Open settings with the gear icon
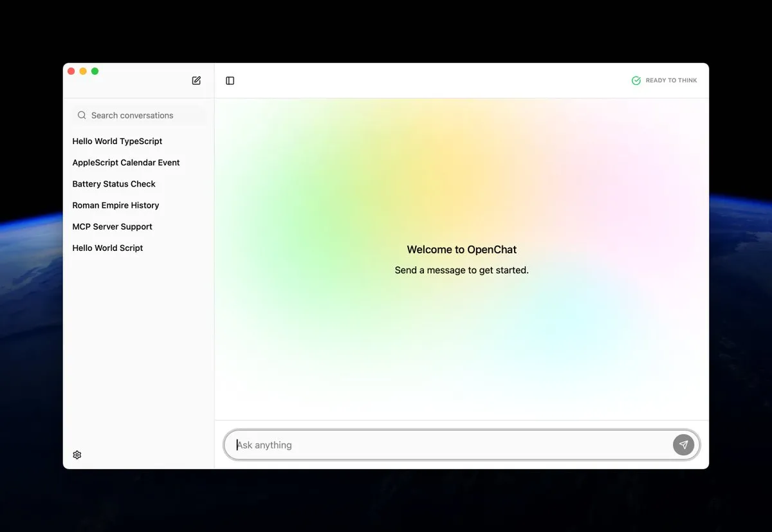The height and width of the screenshot is (532, 772). [77, 455]
